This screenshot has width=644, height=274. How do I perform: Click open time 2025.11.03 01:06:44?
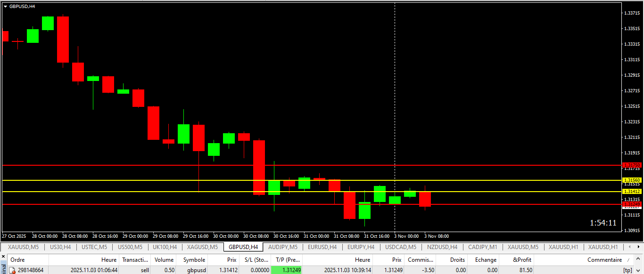click(94, 270)
